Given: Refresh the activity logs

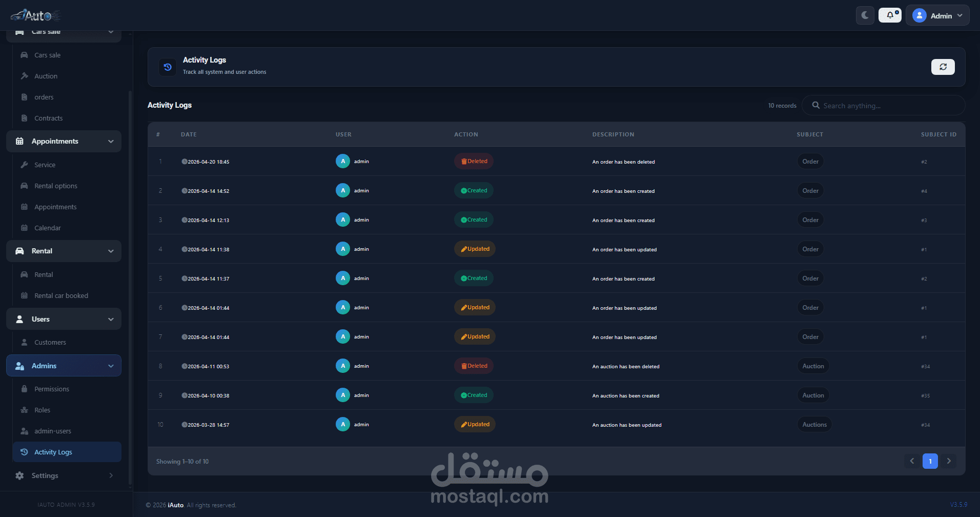Looking at the screenshot, I should tap(943, 67).
